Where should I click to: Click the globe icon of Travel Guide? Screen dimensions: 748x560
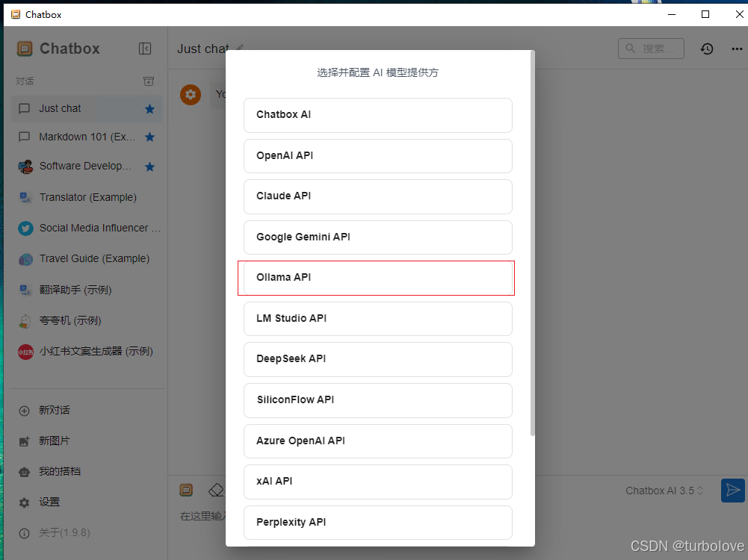(x=25, y=259)
